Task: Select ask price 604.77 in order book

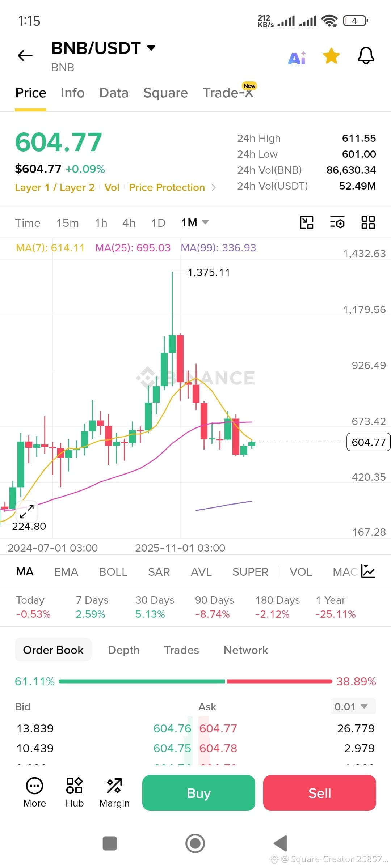Action: coord(218,728)
